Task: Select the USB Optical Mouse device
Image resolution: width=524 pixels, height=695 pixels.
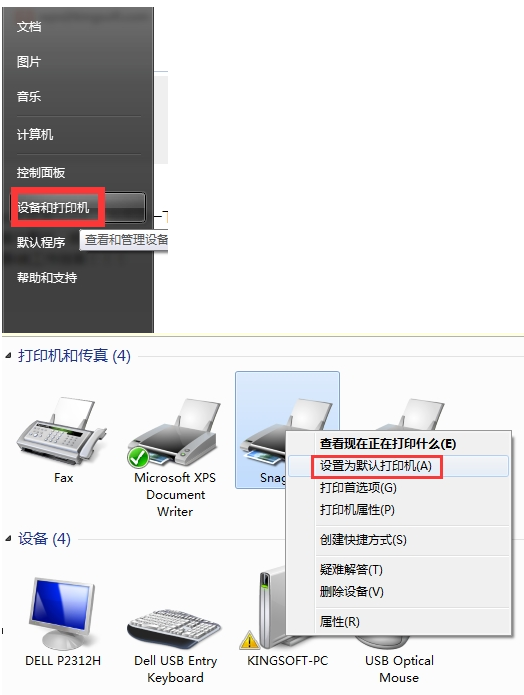Action: pyautogui.click(x=399, y=668)
